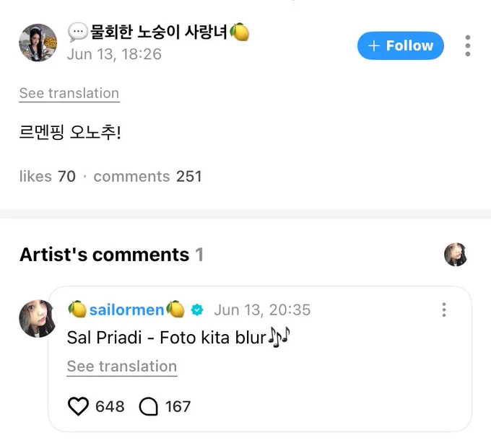The height and width of the screenshot is (448, 491).
Task: Tap the 648 likes count on comment
Action: [x=110, y=406]
